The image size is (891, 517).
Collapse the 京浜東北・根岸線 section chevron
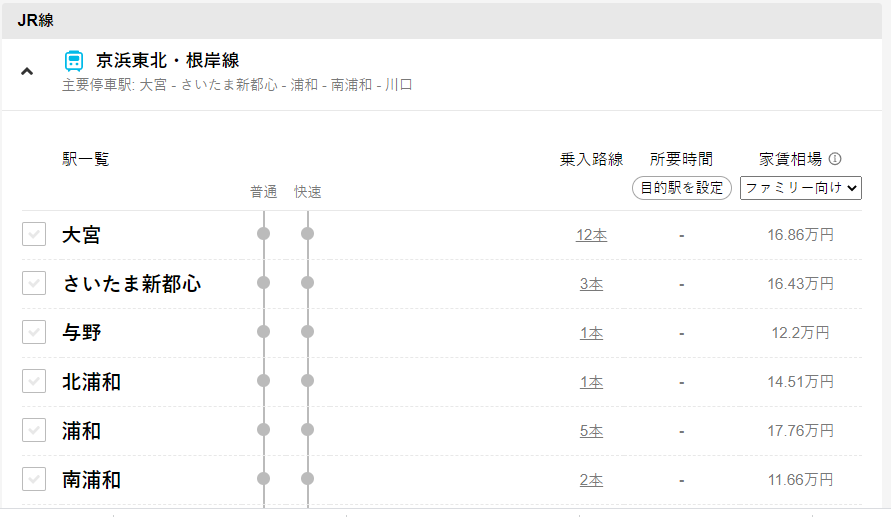coord(27,72)
